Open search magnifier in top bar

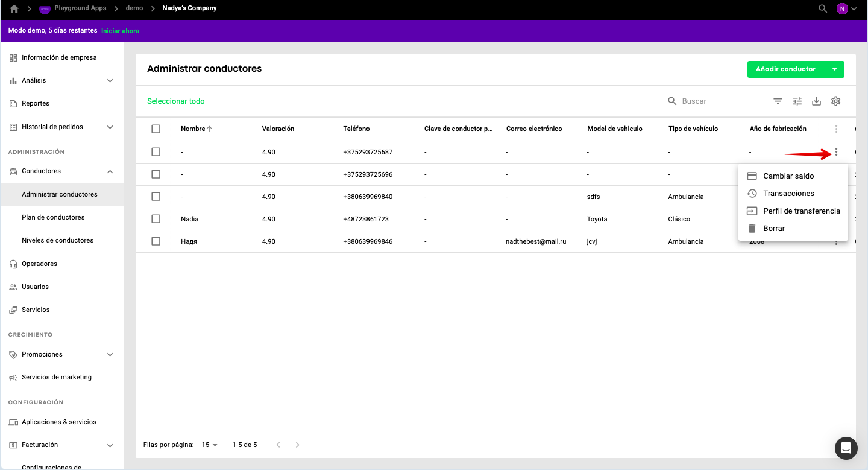point(823,8)
